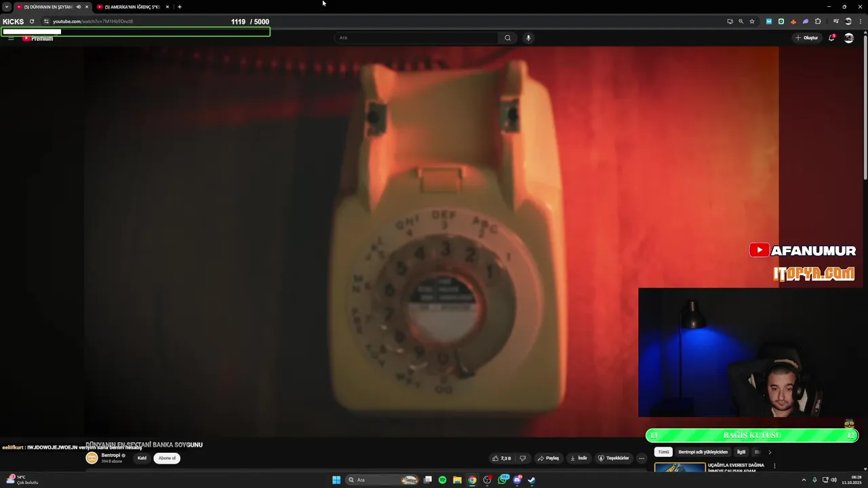Screen dimensions: 868x488
Task: Open the media controls icon in the toolbar
Action: click(835, 22)
